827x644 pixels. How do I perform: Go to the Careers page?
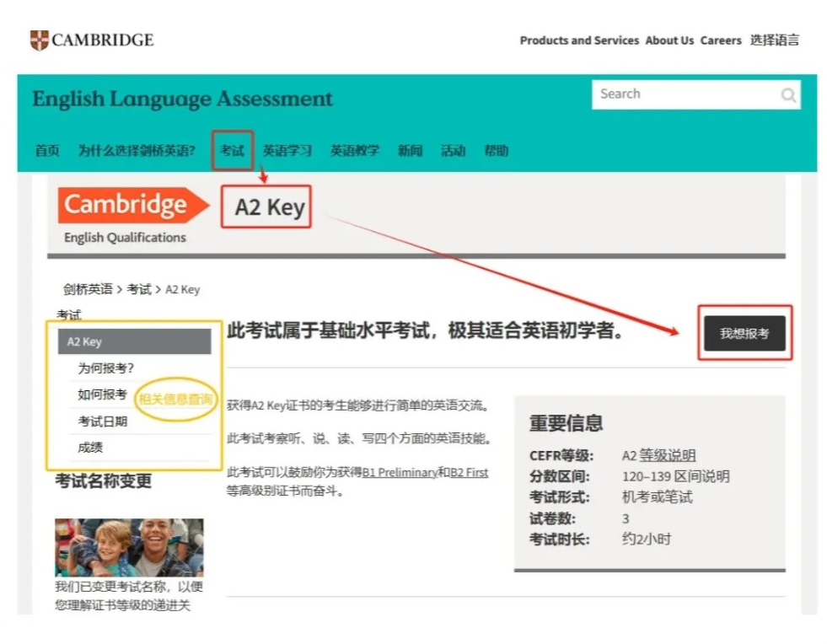[x=721, y=40]
